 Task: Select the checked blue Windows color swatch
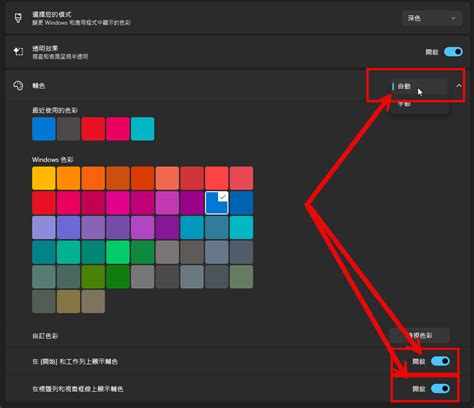point(217,203)
